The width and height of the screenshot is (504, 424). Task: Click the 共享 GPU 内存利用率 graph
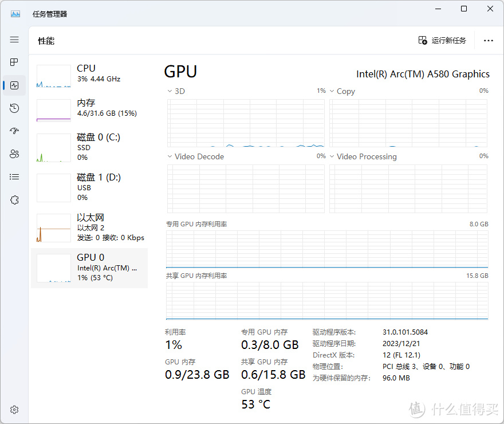[327, 301]
